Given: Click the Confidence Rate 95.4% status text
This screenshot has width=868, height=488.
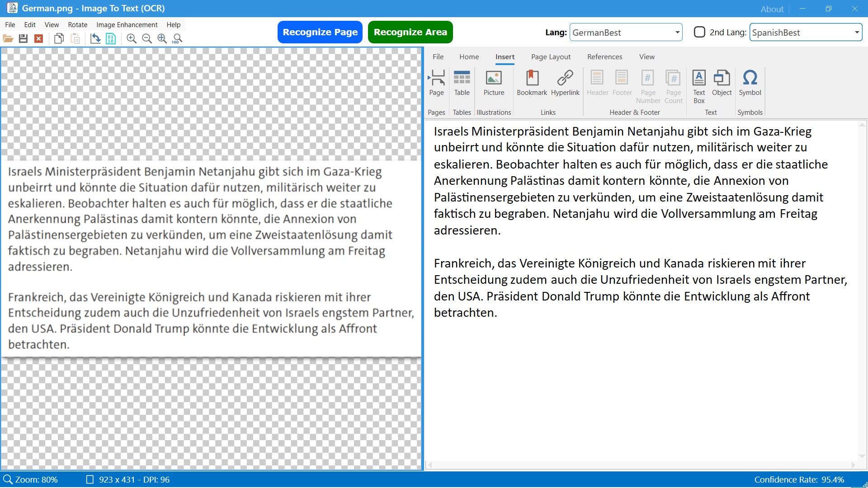Looking at the screenshot, I should pos(799,479).
